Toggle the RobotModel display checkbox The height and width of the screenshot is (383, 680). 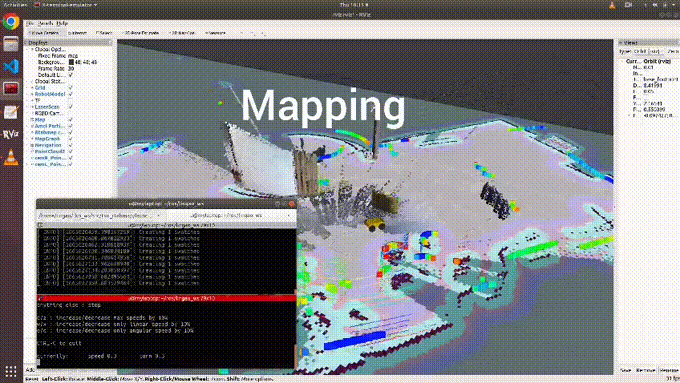71,94
